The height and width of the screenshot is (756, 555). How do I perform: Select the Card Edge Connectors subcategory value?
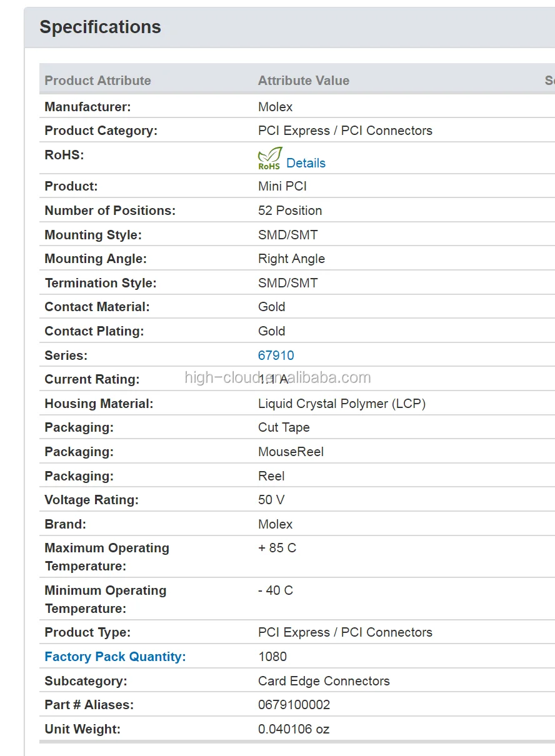[x=324, y=681]
